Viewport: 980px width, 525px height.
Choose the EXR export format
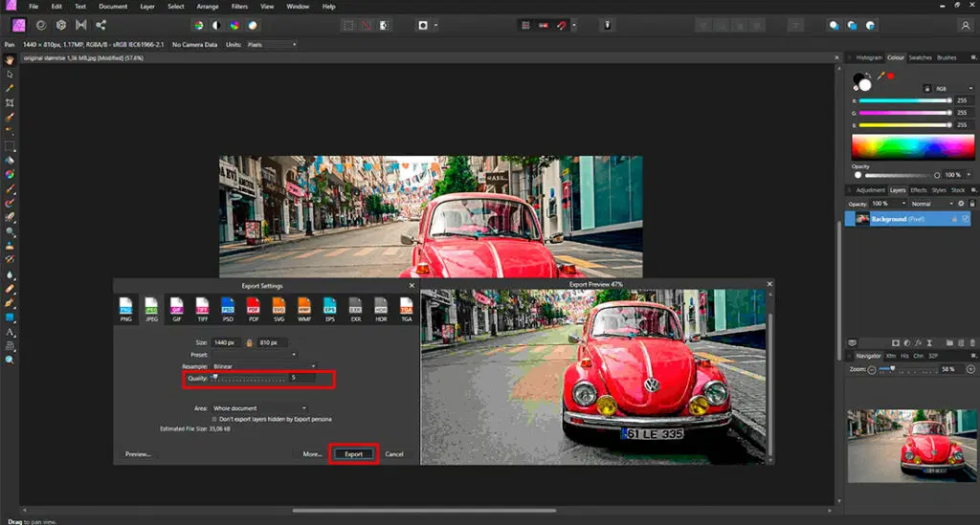[x=356, y=309]
